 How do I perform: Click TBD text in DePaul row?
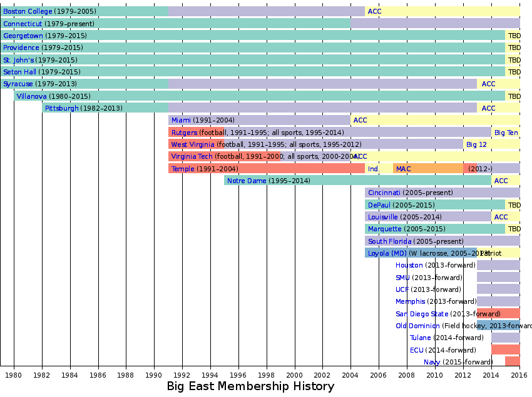514,205
